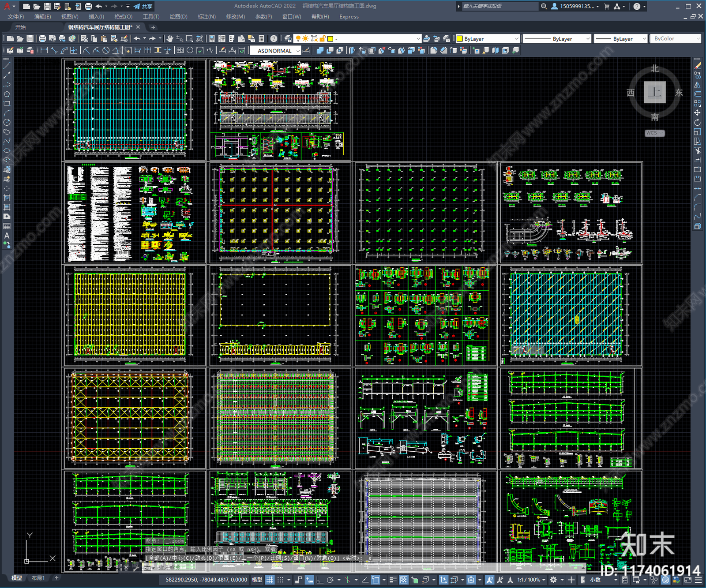The image size is (706, 588).
Task: Toggle ortho mode in status bar
Action: 319,580
